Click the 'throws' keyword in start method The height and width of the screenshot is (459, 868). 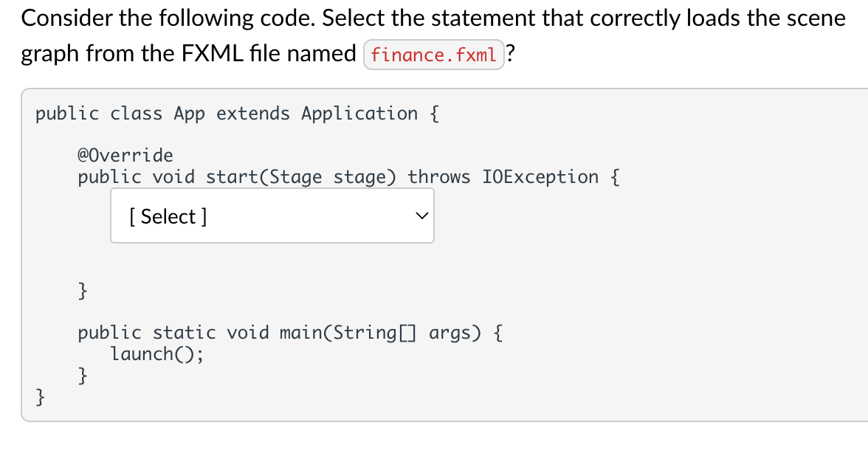(439, 177)
